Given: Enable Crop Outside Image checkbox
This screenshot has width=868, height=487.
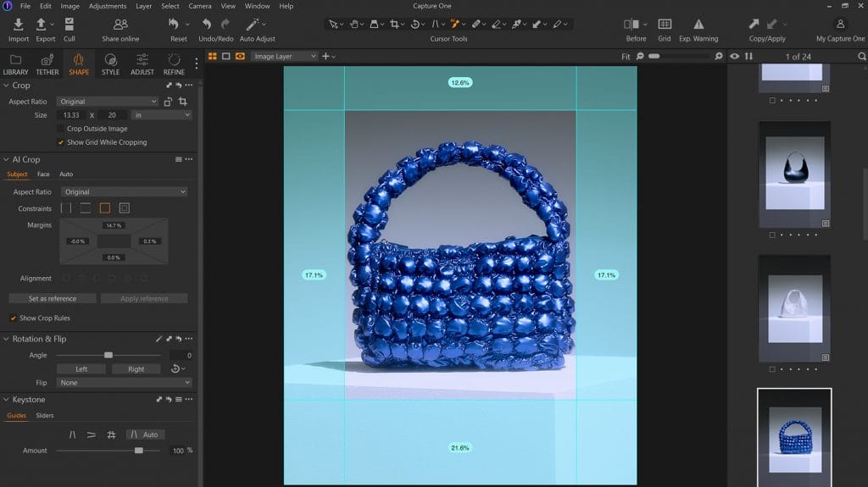Looking at the screenshot, I should click(61, 129).
